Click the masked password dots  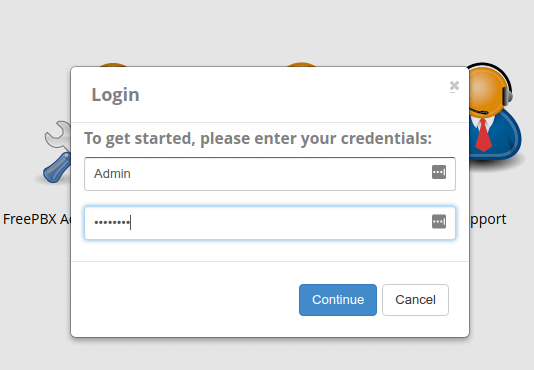click(x=112, y=223)
